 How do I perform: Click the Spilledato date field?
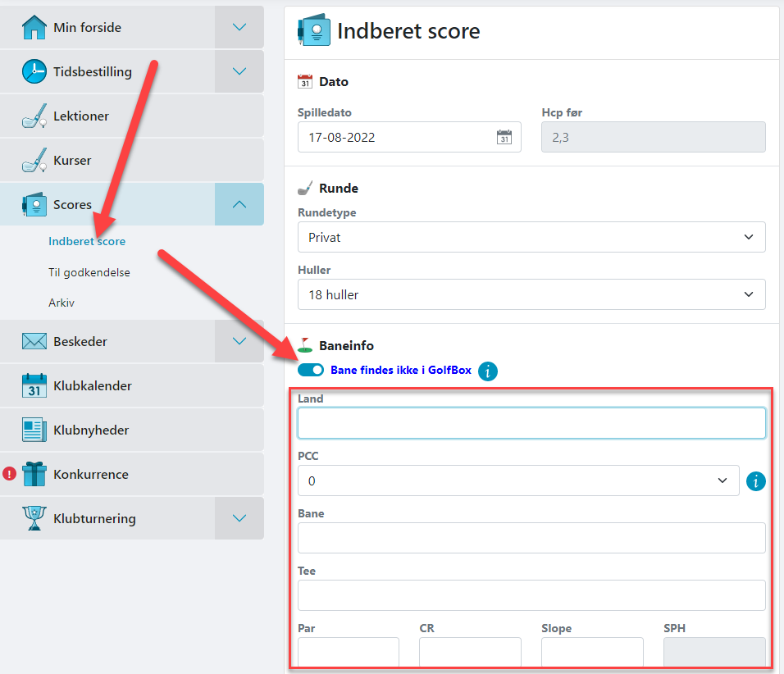pos(409,137)
